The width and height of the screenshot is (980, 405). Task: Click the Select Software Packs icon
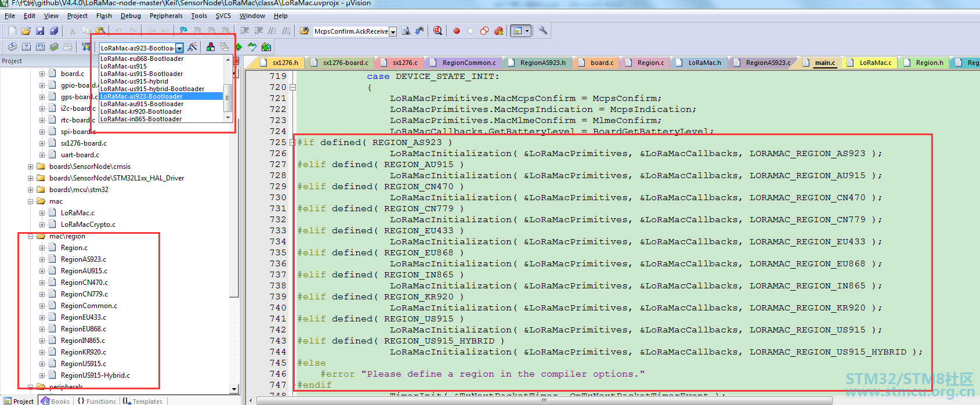coord(252,47)
